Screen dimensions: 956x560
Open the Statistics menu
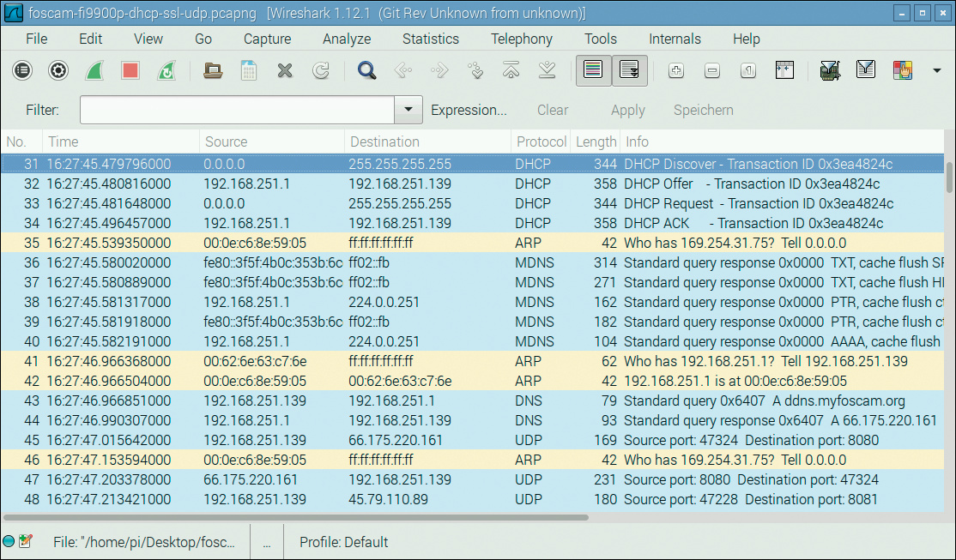(430, 39)
